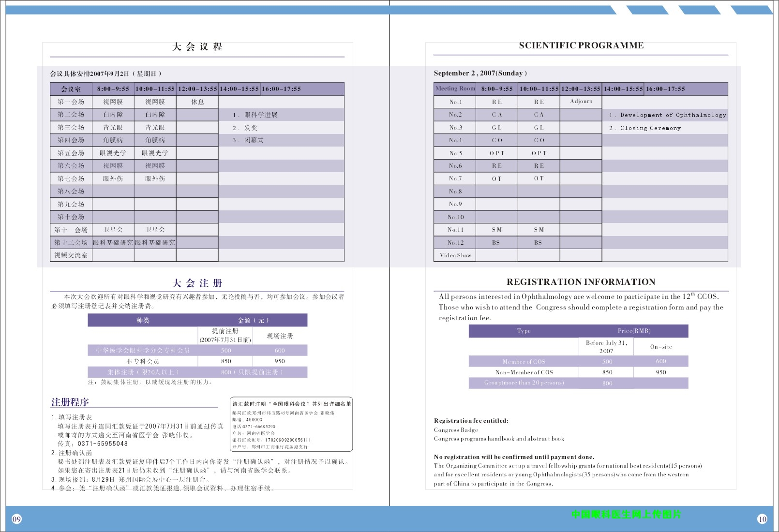Screen dimensions: 779x532
Task: Click the Video Show row label
Action: click(455, 255)
